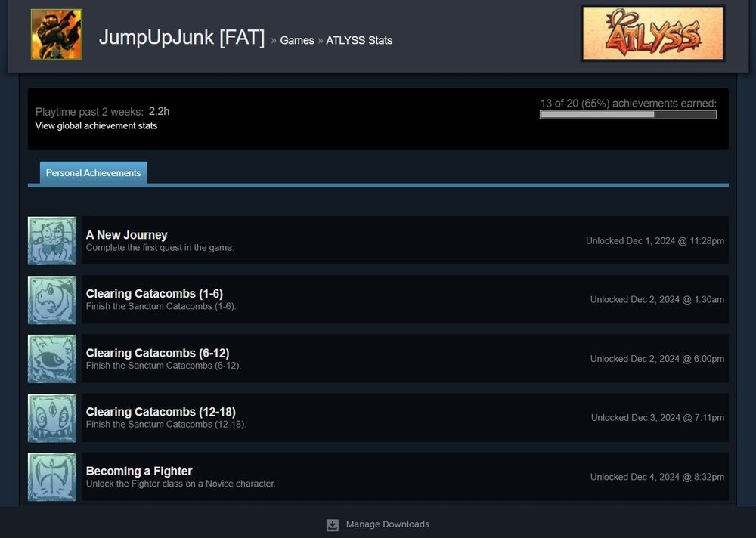Click the Unlocked Dec 1 timestamp text
The height and width of the screenshot is (538, 756).
655,240
